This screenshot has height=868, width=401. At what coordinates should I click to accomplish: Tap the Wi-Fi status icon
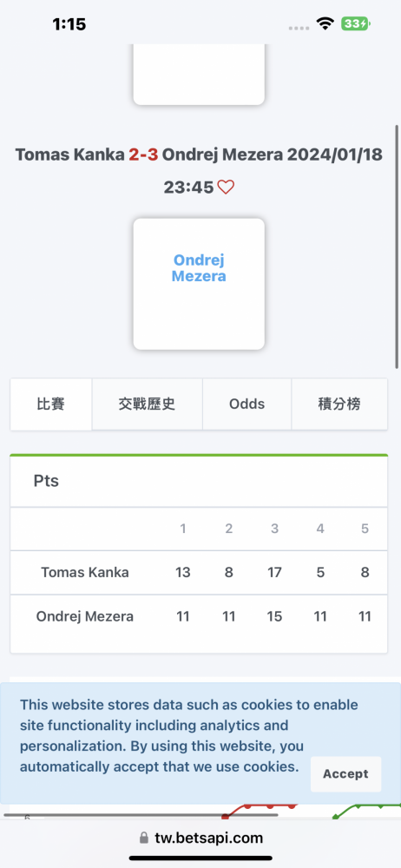[325, 23]
